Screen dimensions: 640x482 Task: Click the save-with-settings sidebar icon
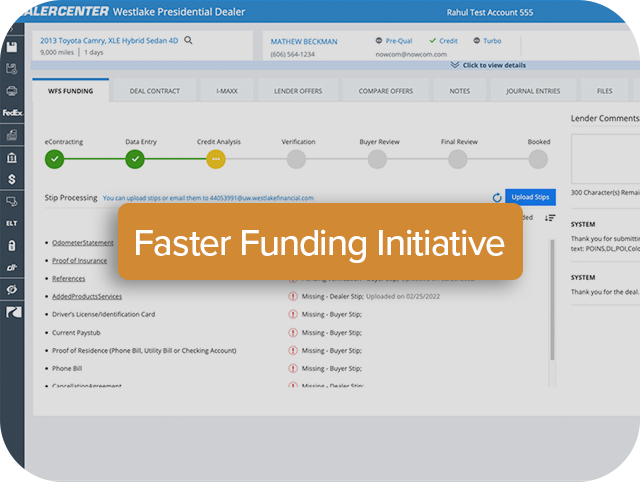click(x=12, y=69)
